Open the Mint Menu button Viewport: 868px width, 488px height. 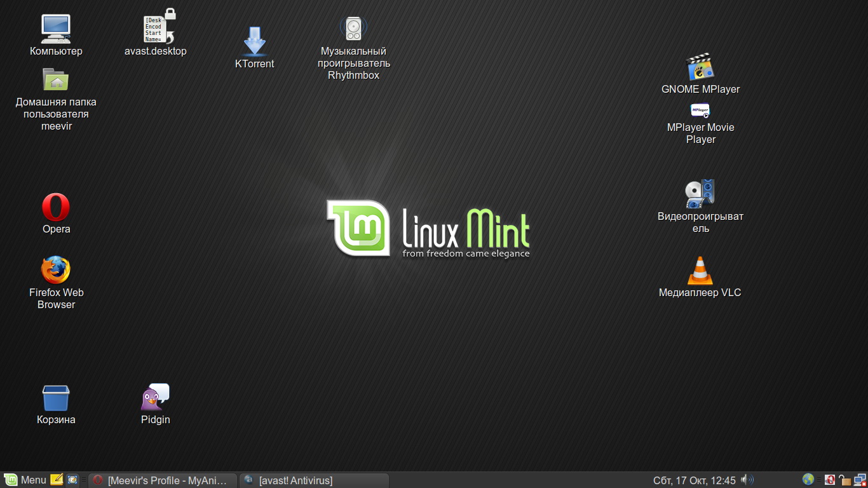coord(25,480)
